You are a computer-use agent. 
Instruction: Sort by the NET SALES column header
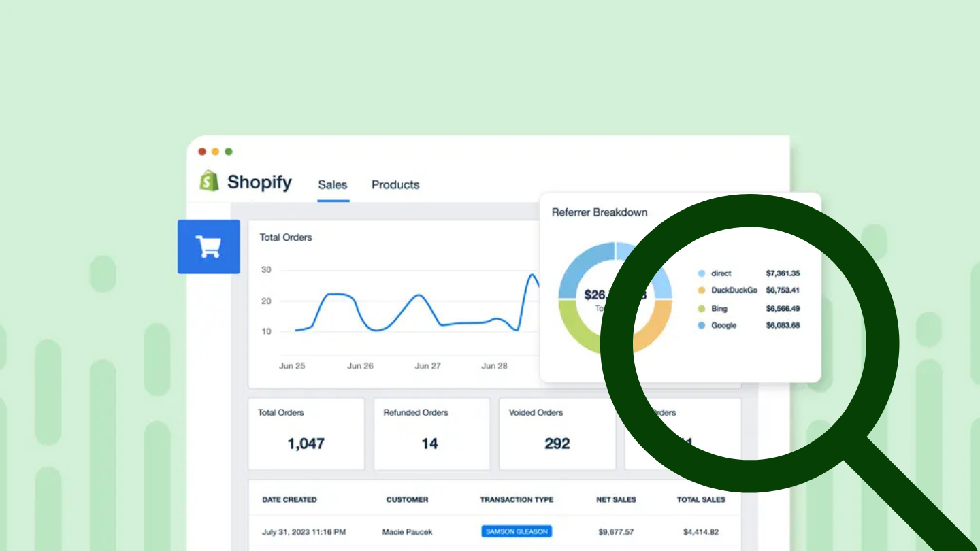[617, 499]
